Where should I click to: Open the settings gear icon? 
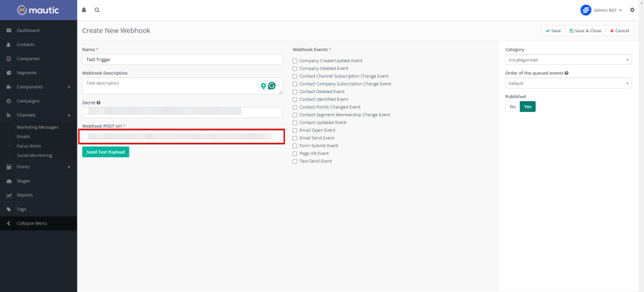tap(632, 10)
